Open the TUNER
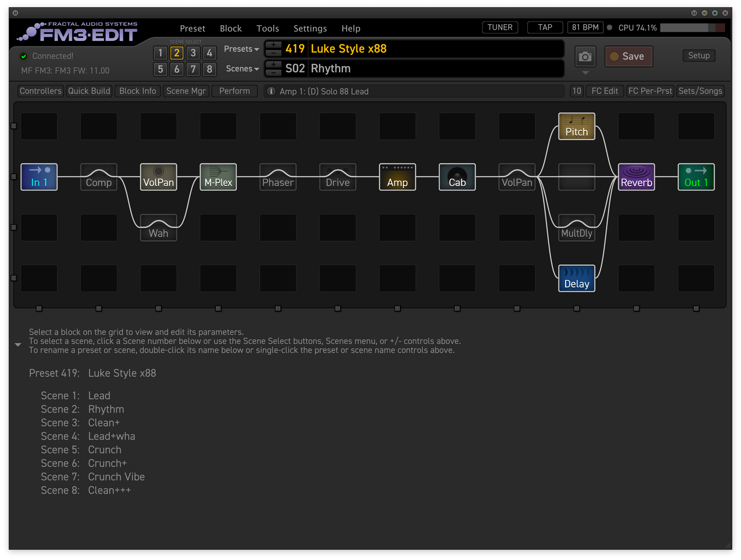This screenshot has height=560, width=741. tap(499, 28)
